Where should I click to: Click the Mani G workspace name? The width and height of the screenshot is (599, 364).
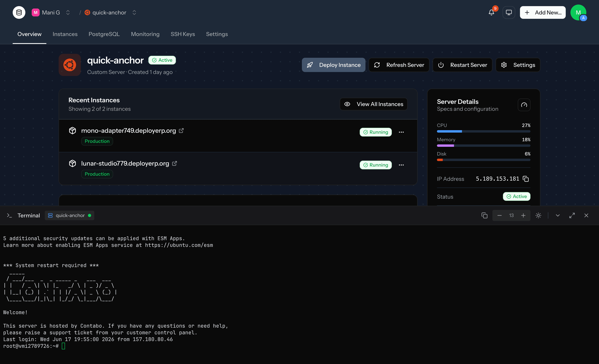(x=51, y=12)
